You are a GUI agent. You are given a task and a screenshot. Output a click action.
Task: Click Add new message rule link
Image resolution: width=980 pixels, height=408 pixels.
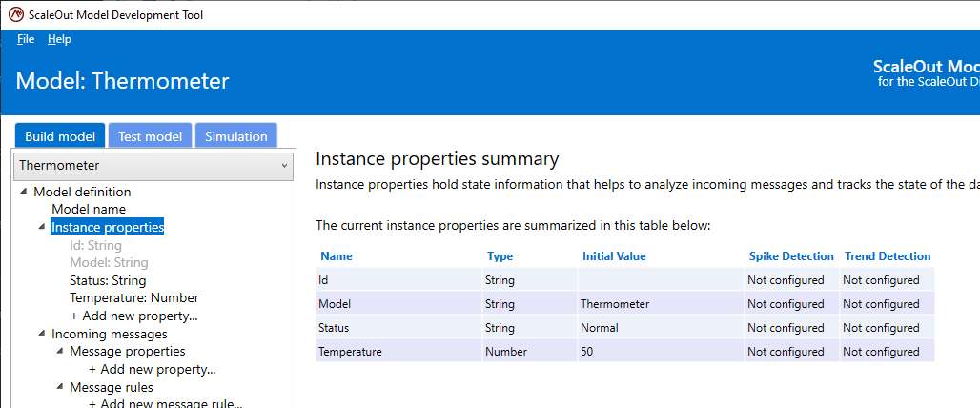click(166, 404)
